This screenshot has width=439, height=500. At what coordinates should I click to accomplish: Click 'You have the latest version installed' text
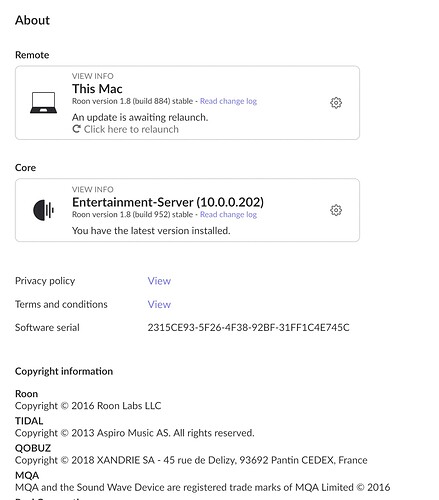[151, 231]
